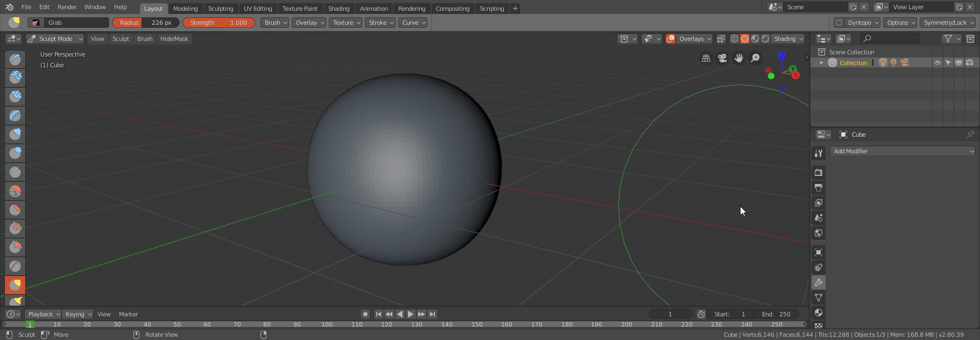Toggle X-Ray mode in viewport header
This screenshot has height=340, width=980.
coord(721,39)
